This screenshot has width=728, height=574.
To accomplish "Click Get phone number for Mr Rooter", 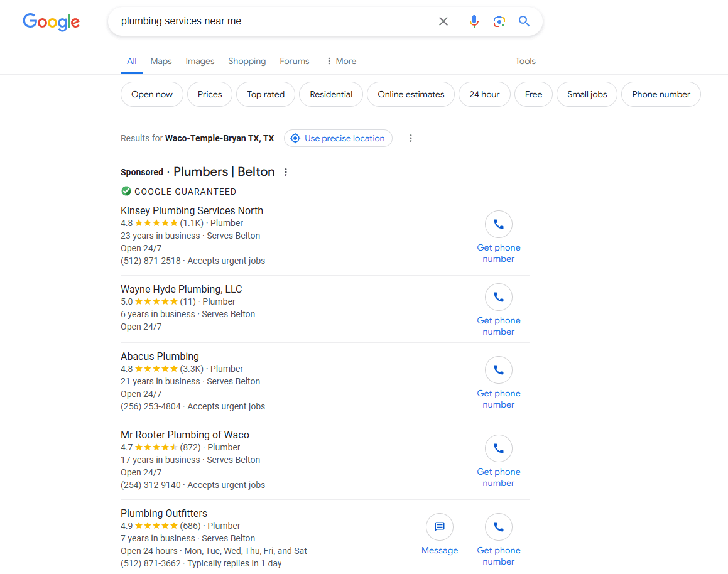I will point(499,477).
